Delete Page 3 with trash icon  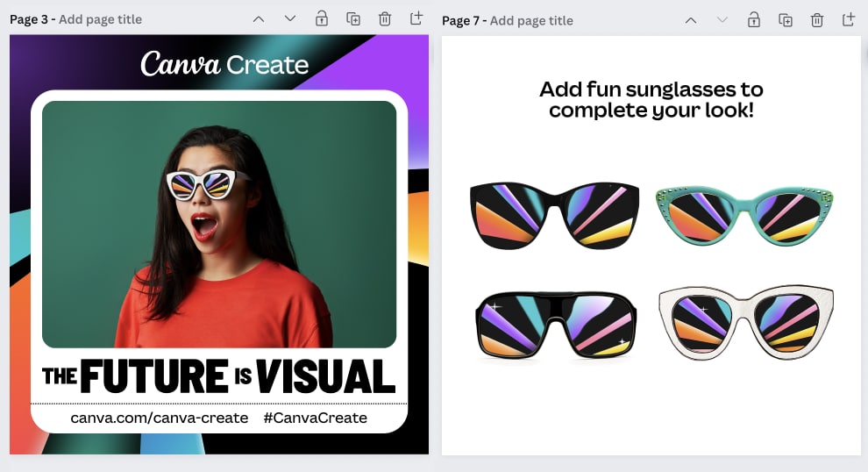385,18
